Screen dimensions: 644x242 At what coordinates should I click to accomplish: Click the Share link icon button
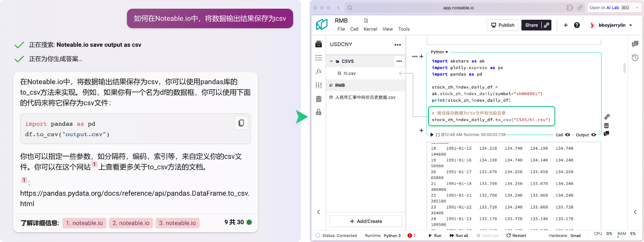point(546,25)
